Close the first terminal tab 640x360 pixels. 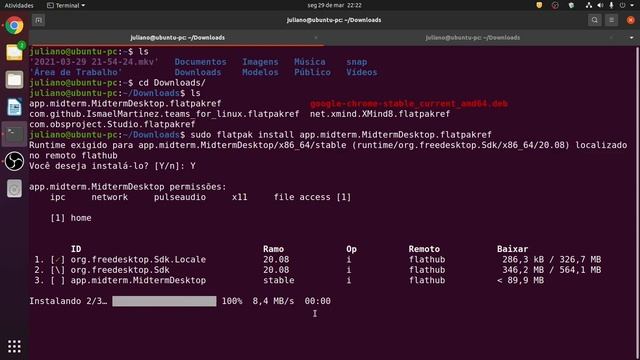[316, 38]
